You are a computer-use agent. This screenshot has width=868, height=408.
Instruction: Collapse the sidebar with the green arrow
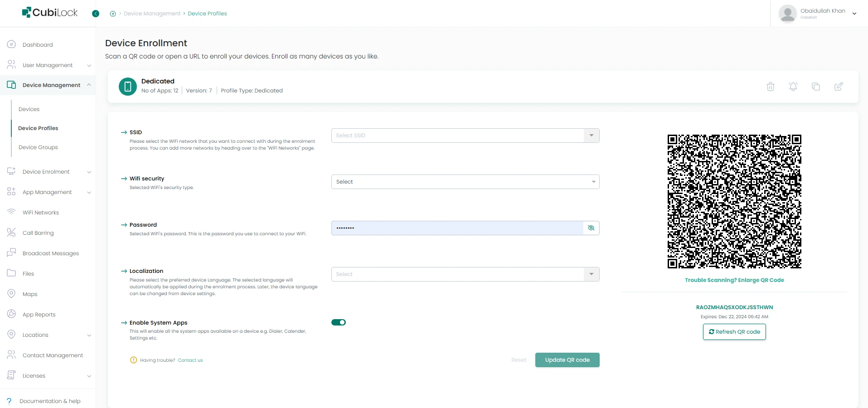coord(96,14)
